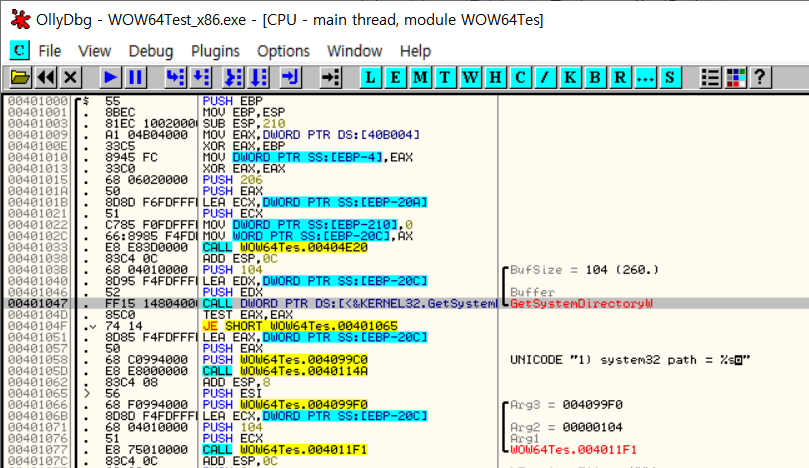The image size is (809, 468).
Task: Pause execution with the Pause icon
Action: click(x=135, y=77)
